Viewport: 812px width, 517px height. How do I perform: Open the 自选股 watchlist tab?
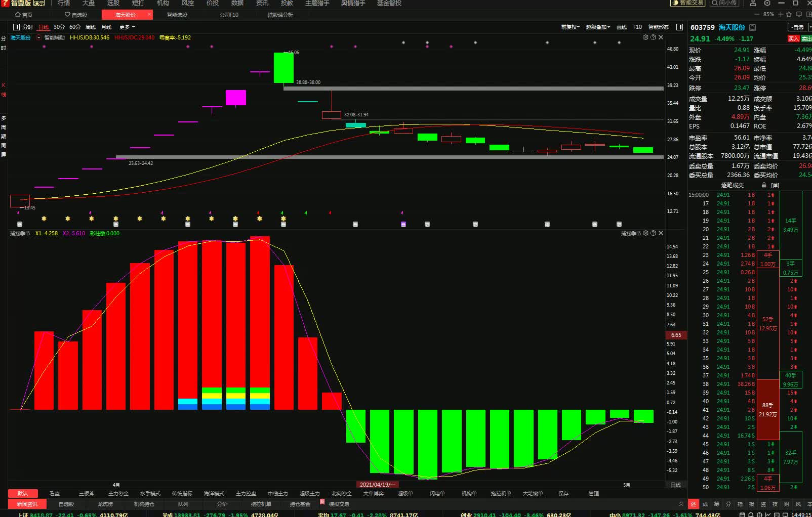tap(75, 15)
